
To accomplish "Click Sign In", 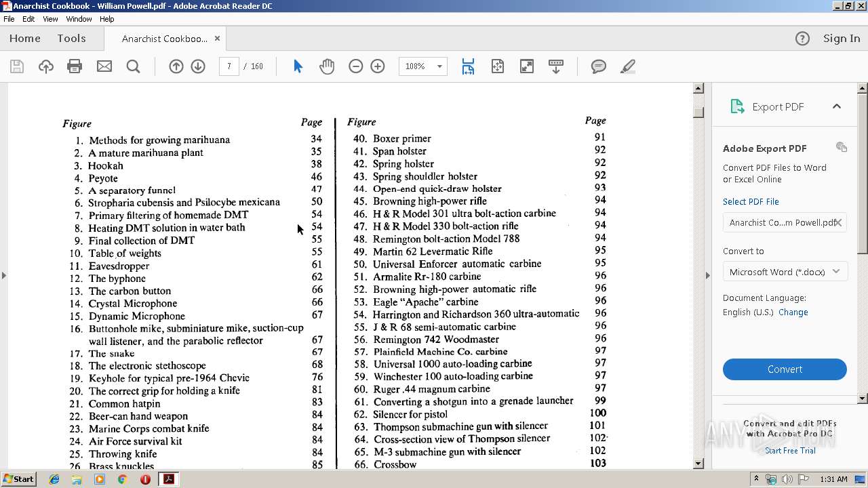I will (842, 39).
